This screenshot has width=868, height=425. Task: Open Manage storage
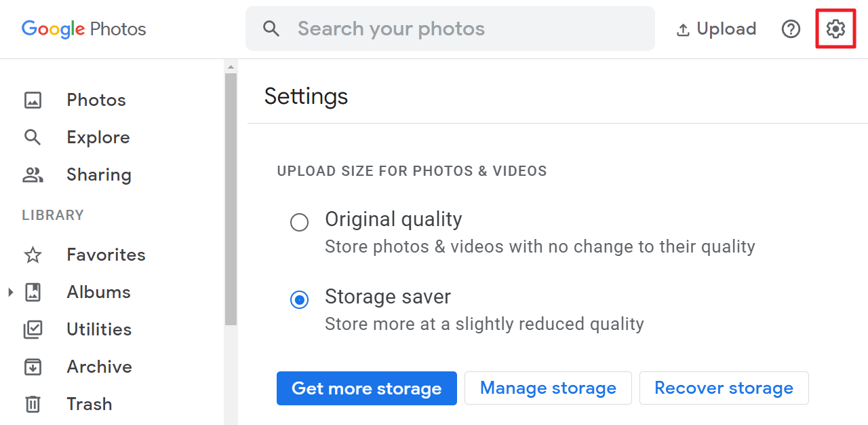(548, 388)
